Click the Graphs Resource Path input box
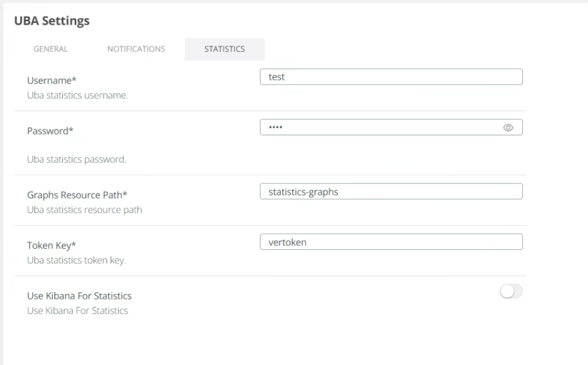Screen dimensions: 588x365 392,191
